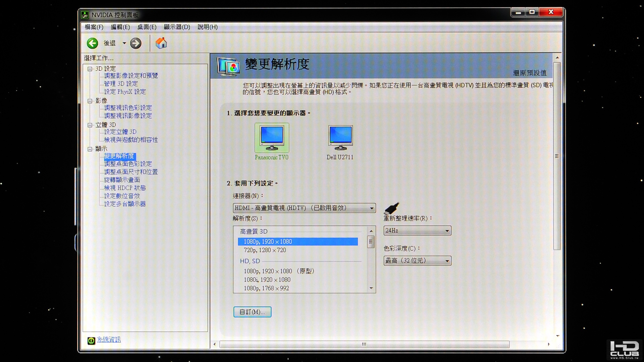Open 設定立體 3D tree item
Viewport: 644px width, 362px height.
[x=120, y=132]
